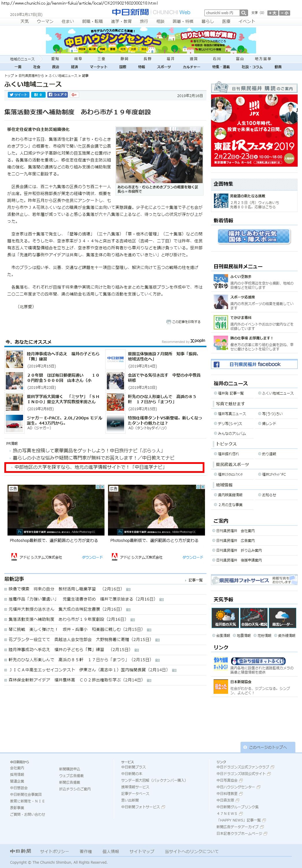Click the 日刊県民福井 facebook banner
This screenshot has height=868, width=302.
(254, 364)
